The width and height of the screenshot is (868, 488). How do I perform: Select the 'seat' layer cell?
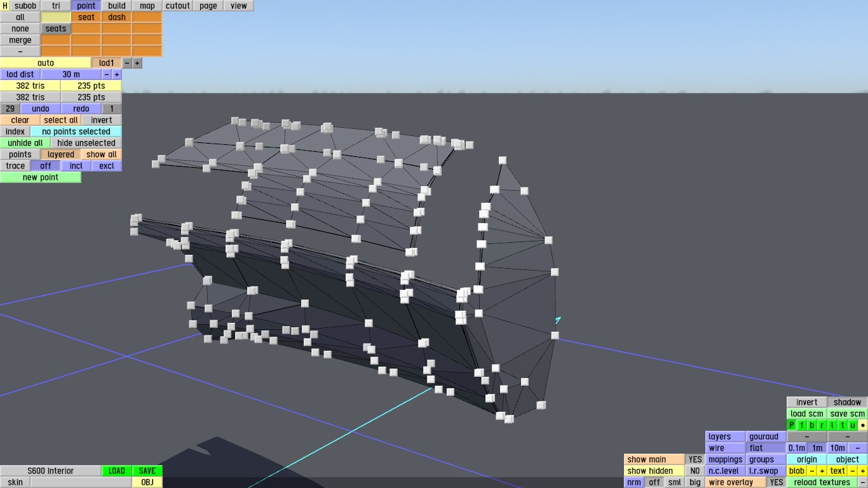(86, 17)
